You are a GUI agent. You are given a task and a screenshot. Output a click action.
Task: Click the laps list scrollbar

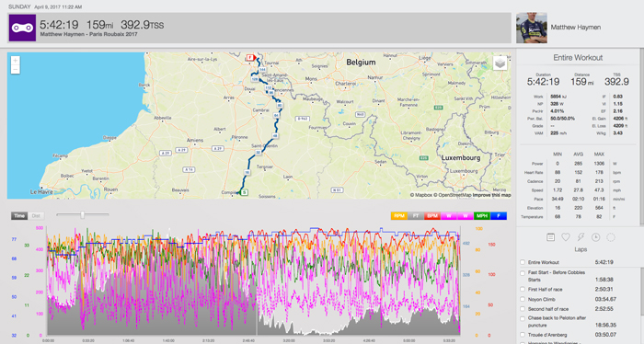click(x=641, y=292)
